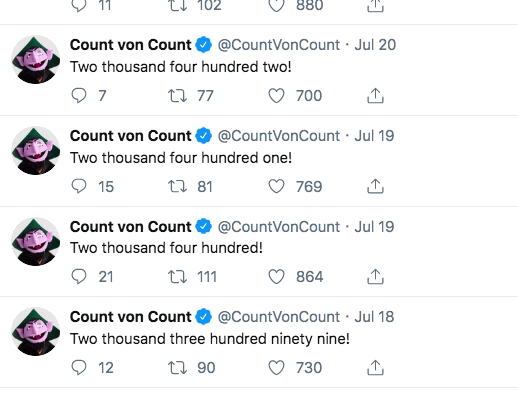Screen dimensions: 518x396
Task: Open share options for the Jul 20 tweet
Action: 375,96
